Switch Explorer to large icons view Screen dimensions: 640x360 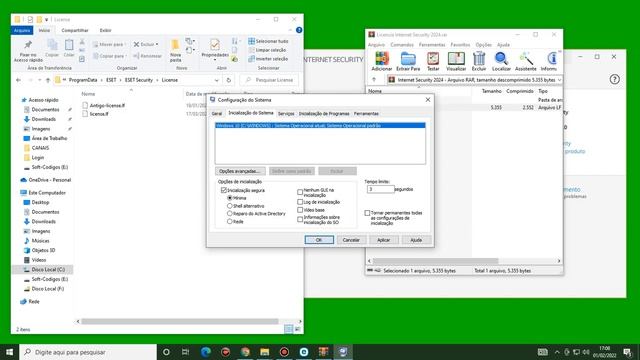[x=298, y=329]
